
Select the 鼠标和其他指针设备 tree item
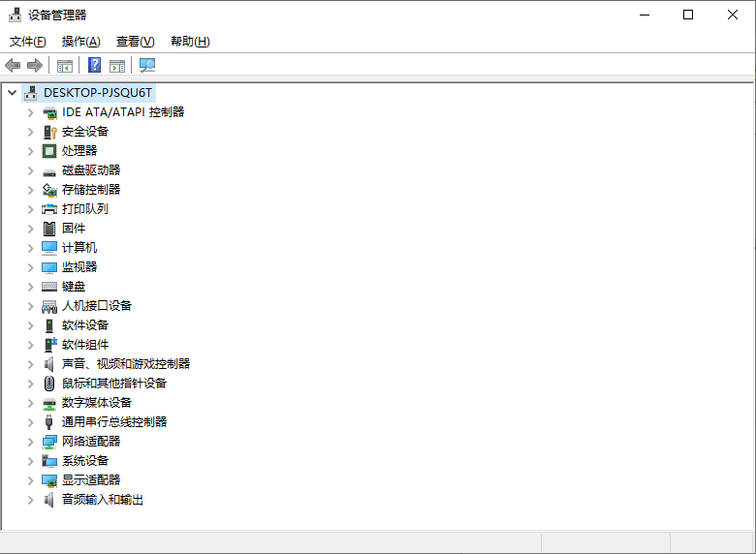(114, 384)
